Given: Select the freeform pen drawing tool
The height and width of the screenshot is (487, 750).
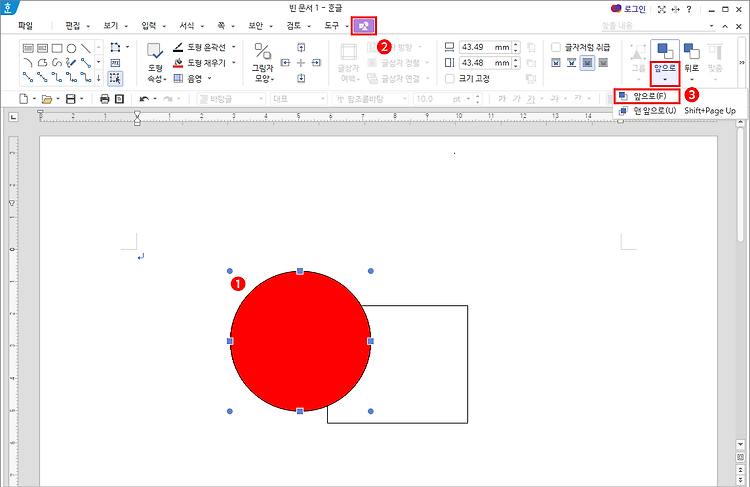Looking at the screenshot, I should pyautogui.click(x=71, y=63).
